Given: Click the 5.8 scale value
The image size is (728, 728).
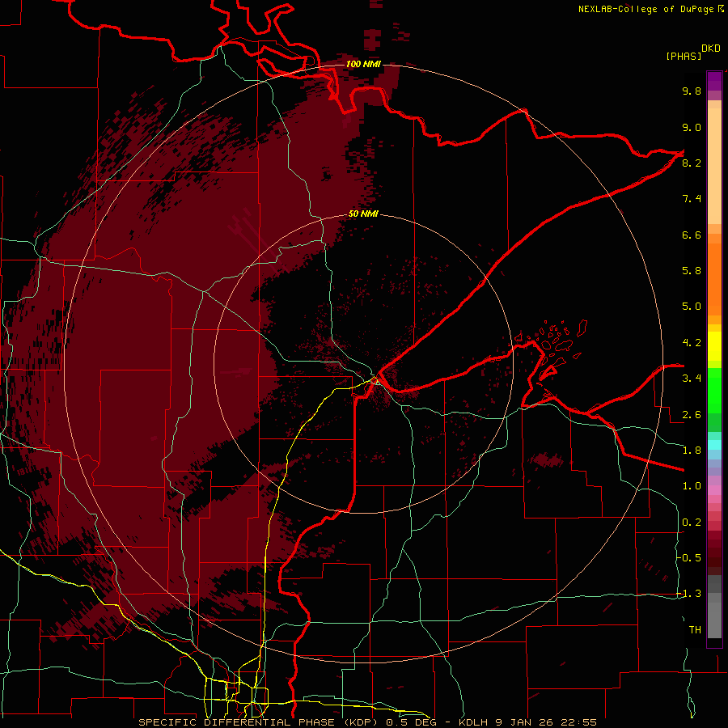Looking at the screenshot, I should click(692, 271).
